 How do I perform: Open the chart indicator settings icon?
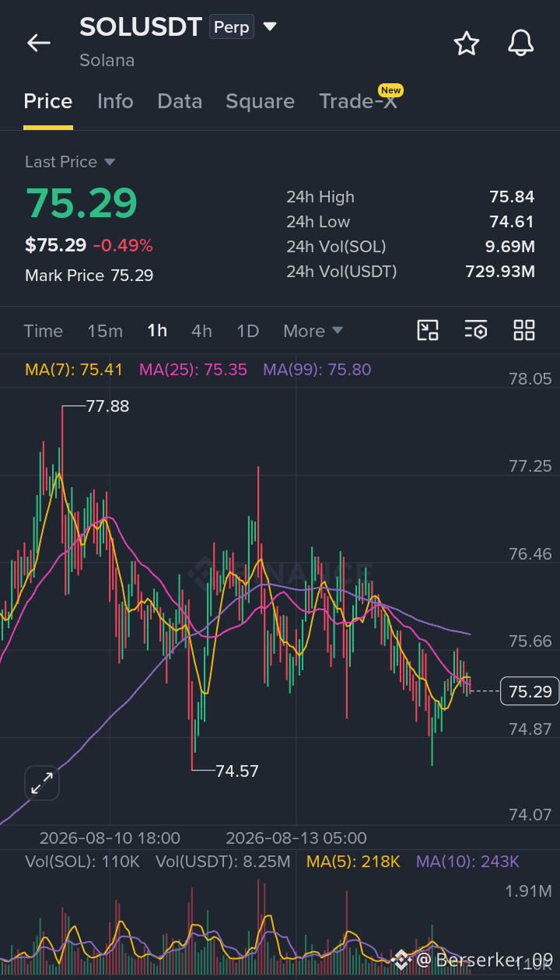pyautogui.click(x=476, y=330)
